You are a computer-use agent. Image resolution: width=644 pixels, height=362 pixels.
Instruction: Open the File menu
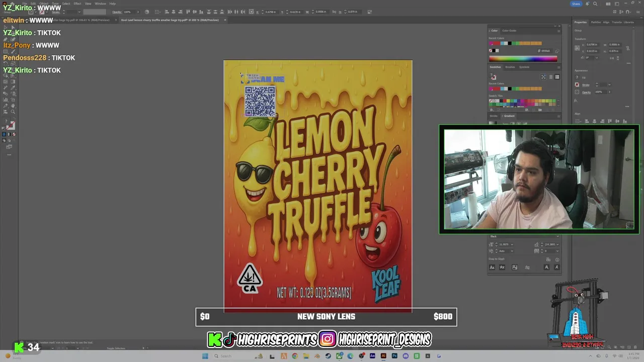tap(25, 4)
